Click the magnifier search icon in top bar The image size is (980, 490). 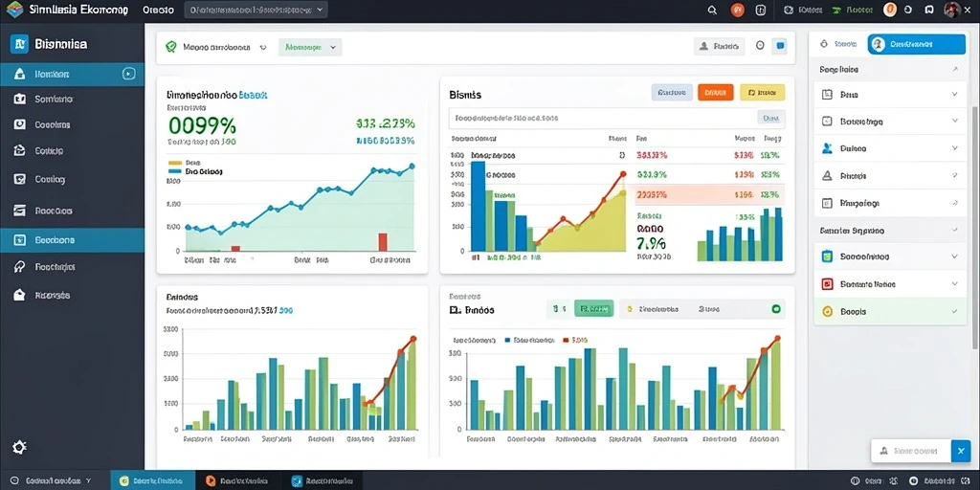[x=712, y=10]
